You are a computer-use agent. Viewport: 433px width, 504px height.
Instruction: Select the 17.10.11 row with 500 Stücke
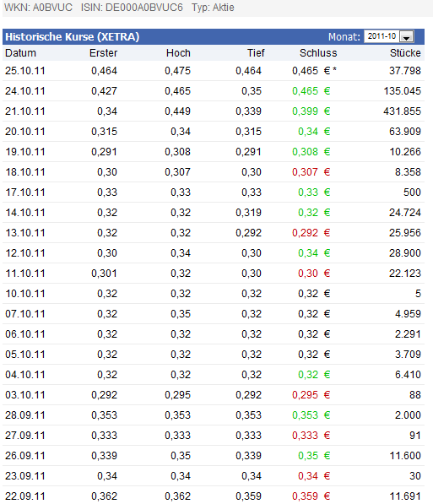(x=214, y=192)
